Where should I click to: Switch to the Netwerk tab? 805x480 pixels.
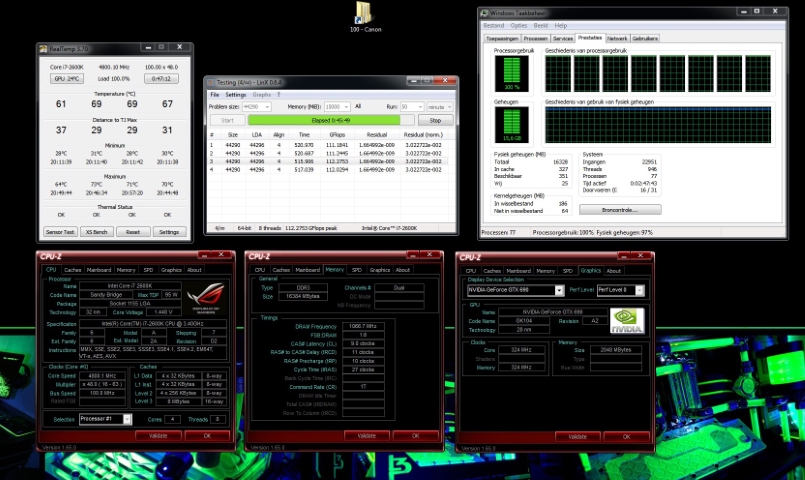point(617,39)
